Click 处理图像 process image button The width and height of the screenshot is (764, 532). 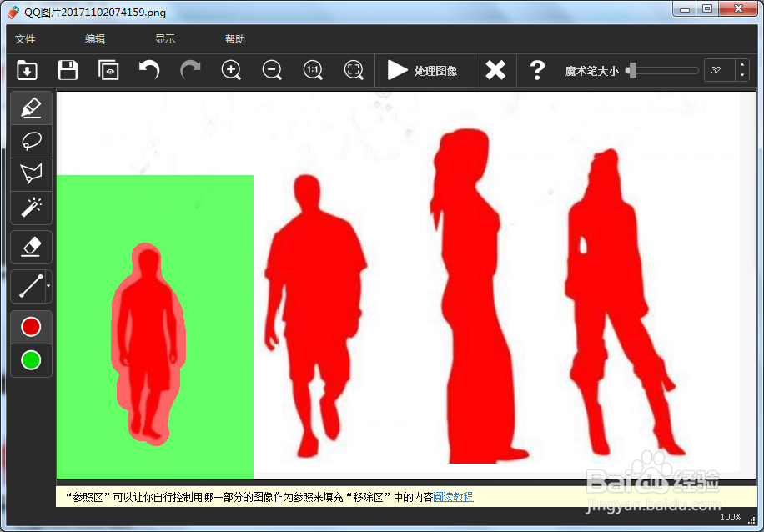pos(423,70)
